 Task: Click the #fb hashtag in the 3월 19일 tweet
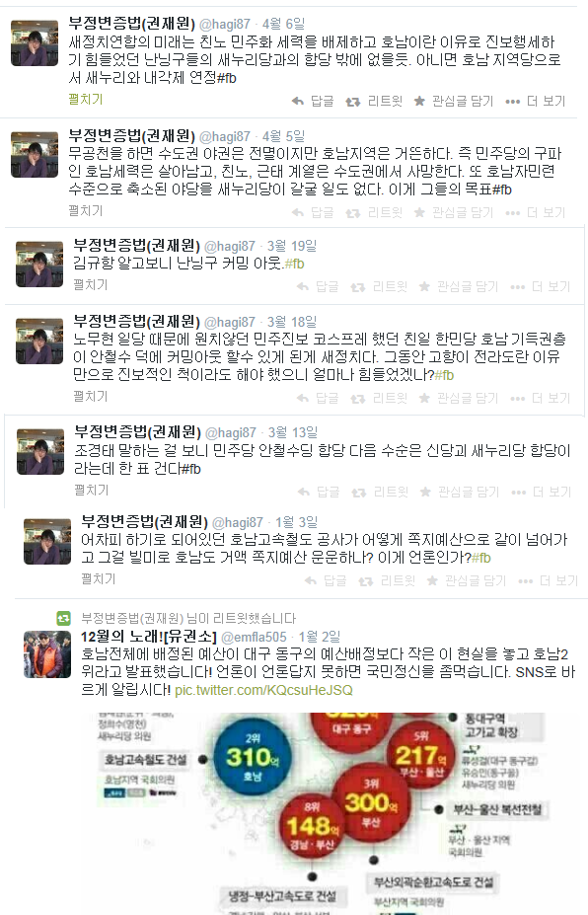(295, 265)
